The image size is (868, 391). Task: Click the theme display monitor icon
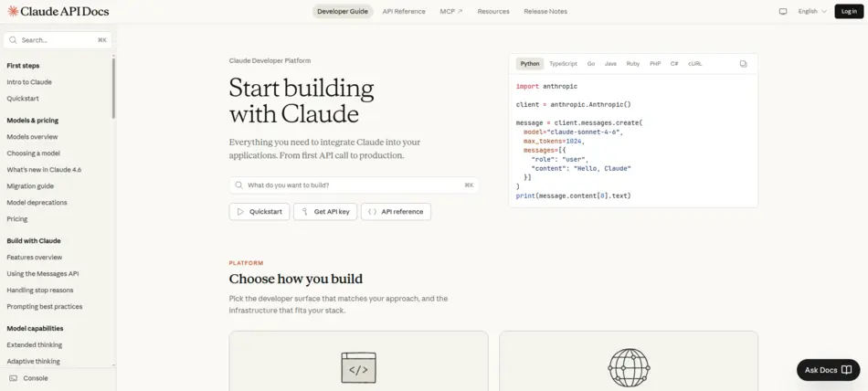(783, 11)
